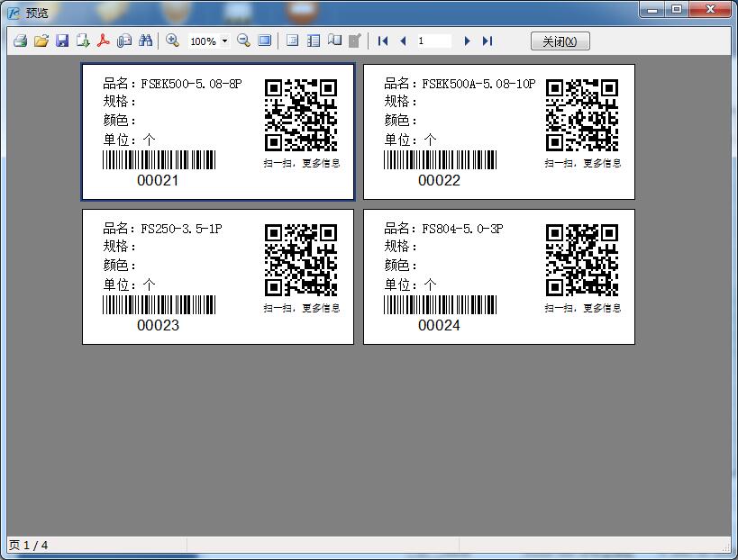Viewport: 738px width, 560px height.
Task: Zoom out with the magnifier minus icon
Action: point(244,41)
